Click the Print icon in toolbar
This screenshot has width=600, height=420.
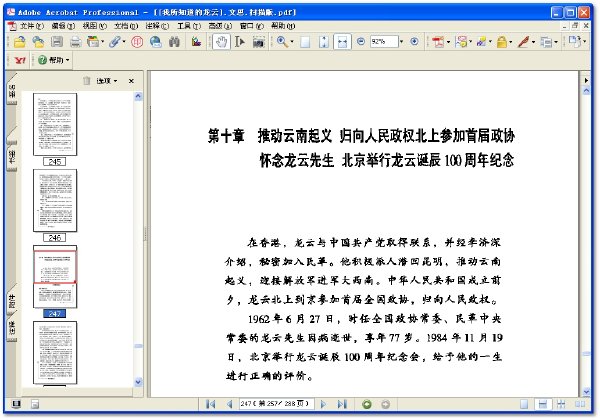pyautogui.click(x=75, y=42)
